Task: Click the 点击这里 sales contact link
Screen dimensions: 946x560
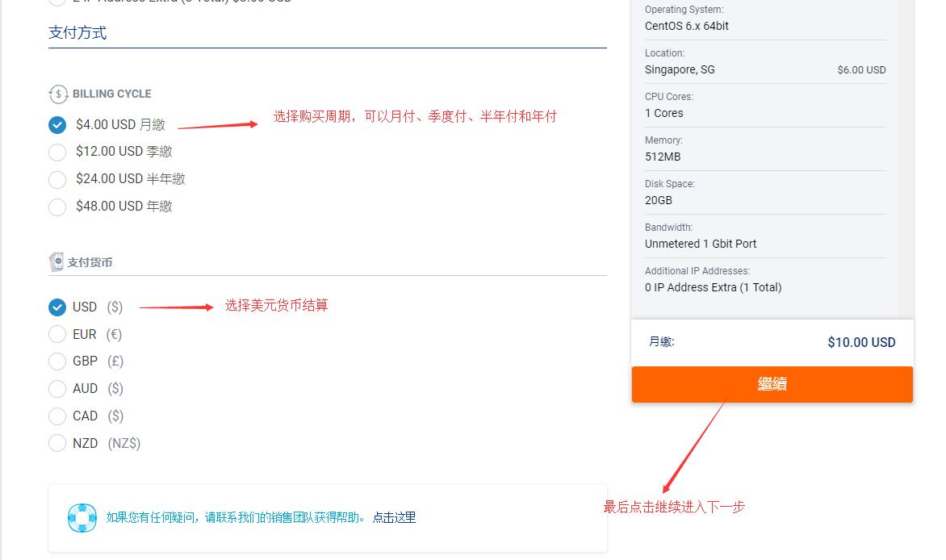Action: (395, 517)
